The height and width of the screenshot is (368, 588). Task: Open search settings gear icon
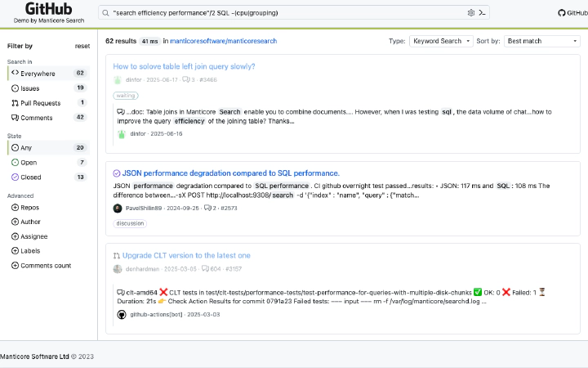point(471,13)
